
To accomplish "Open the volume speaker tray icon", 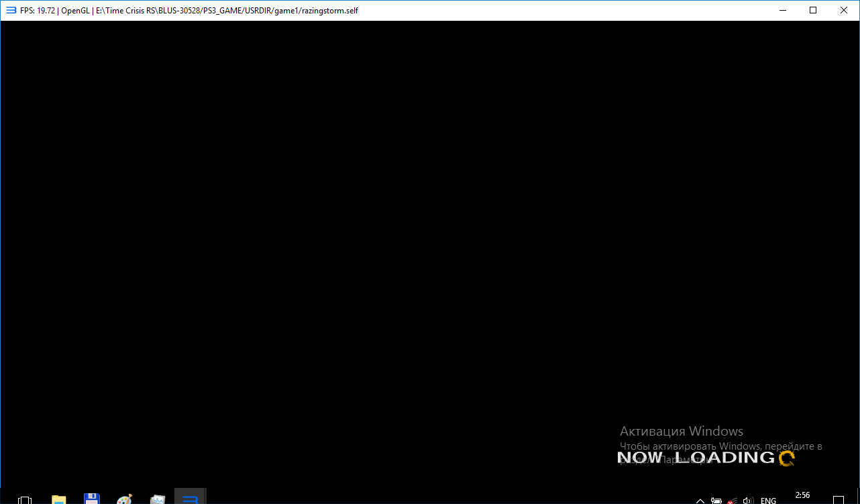I will (x=749, y=501).
